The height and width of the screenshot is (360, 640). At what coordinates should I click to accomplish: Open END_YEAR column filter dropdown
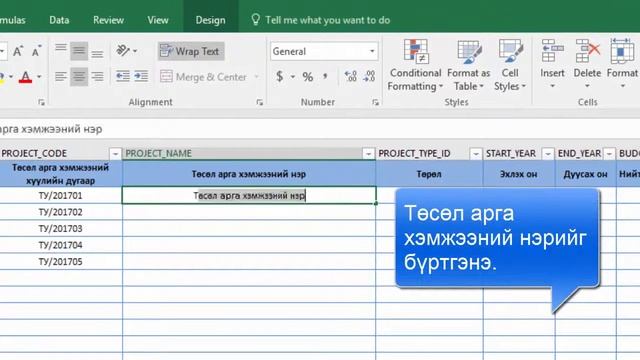609,154
